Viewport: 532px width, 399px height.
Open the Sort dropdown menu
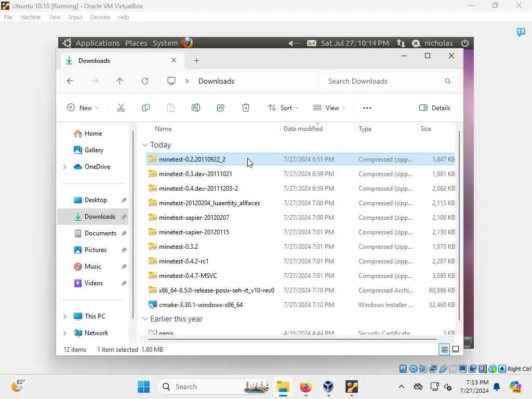click(x=283, y=108)
